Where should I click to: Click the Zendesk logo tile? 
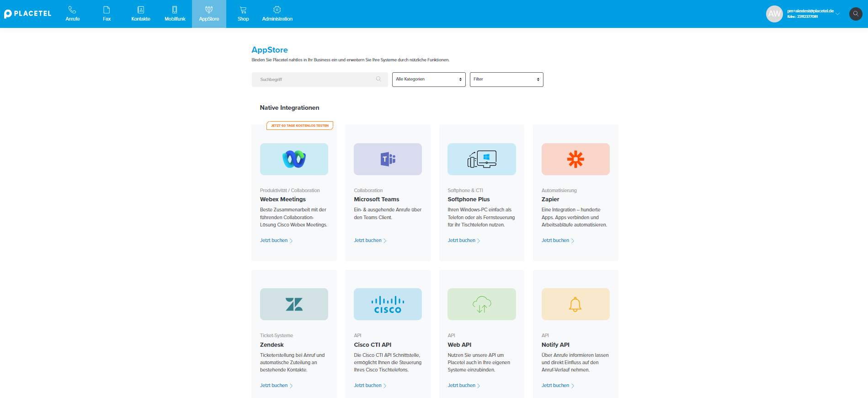pos(294,304)
